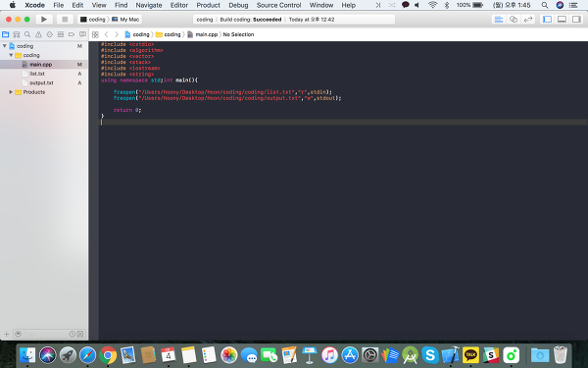This screenshot has height=368, width=588.
Task: Open Siri from the menu bar
Action: [560, 5]
